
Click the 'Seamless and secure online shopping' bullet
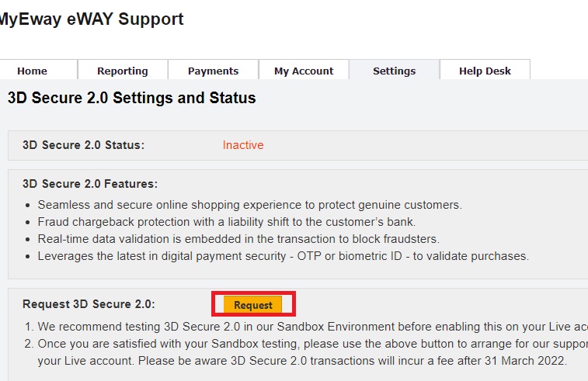tap(249, 205)
